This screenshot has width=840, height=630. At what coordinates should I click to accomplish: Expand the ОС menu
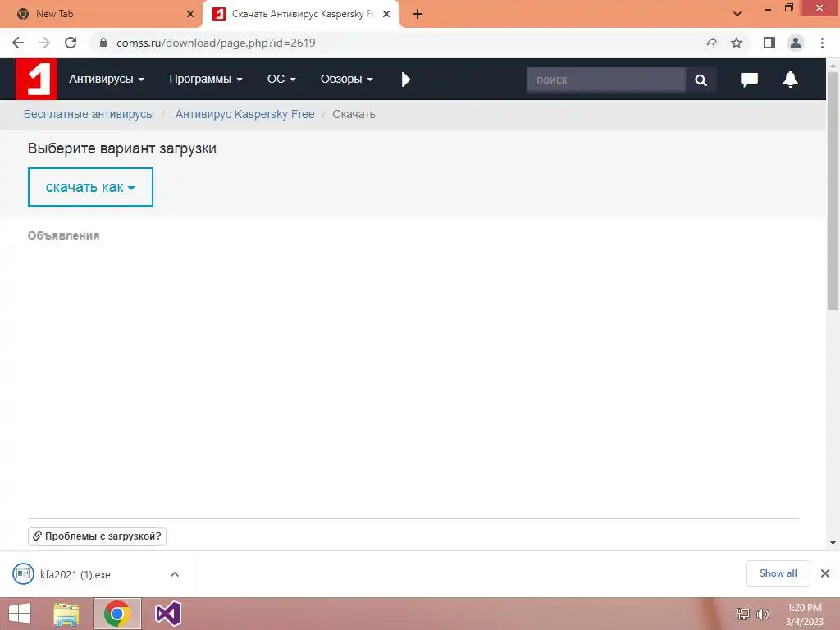(x=282, y=80)
